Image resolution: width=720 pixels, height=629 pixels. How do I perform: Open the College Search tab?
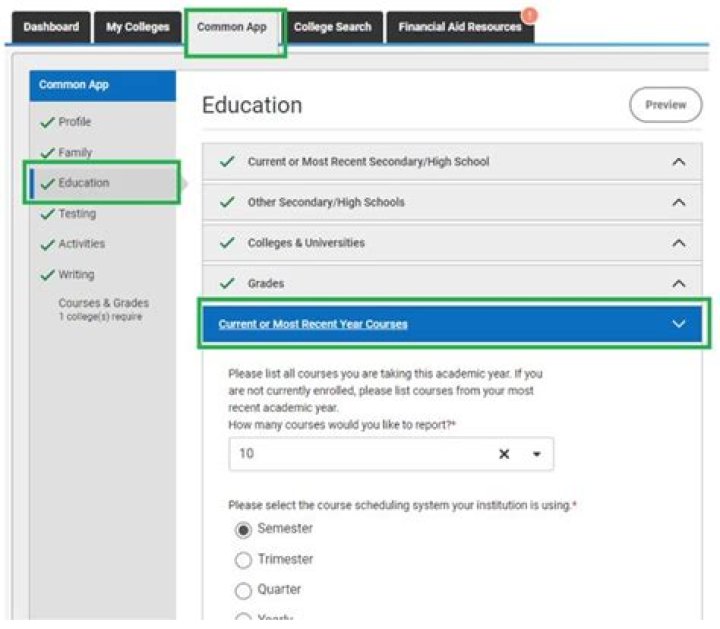[x=333, y=27]
